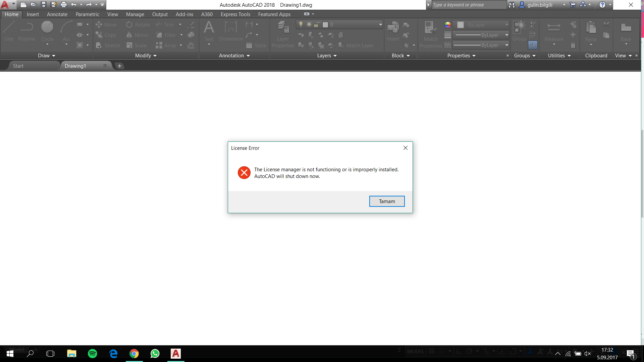The width and height of the screenshot is (644, 362).
Task: Expand the Layers panel
Action: (x=327, y=56)
